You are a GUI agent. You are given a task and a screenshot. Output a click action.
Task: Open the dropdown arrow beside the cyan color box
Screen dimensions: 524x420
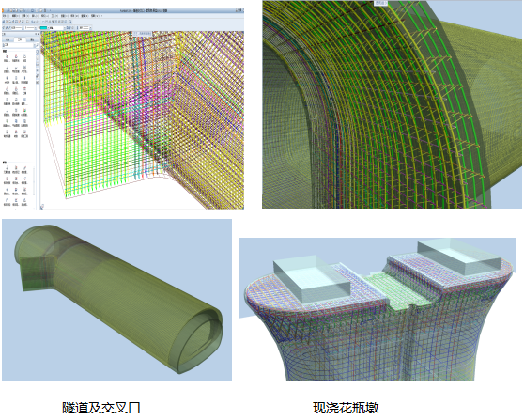pyautogui.click(x=49, y=28)
